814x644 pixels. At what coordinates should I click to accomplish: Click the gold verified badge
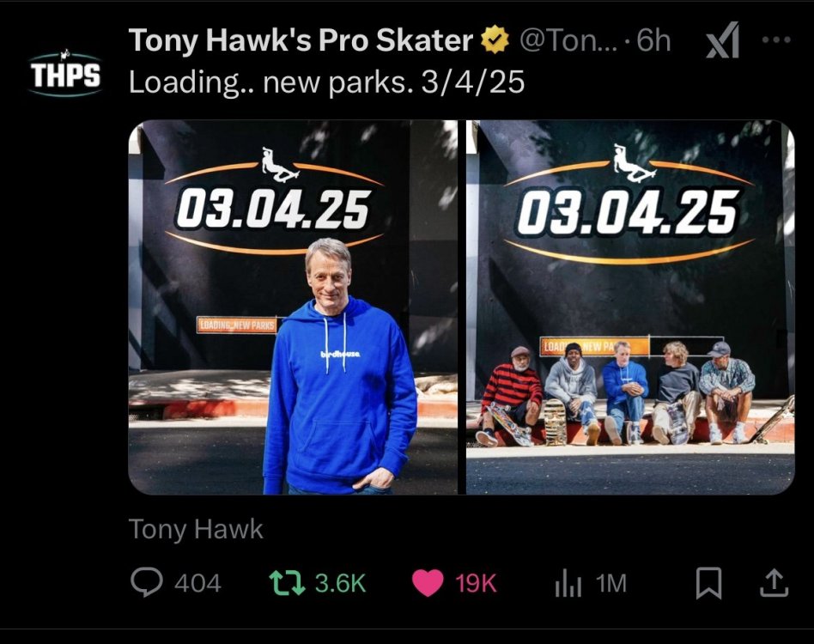click(493, 40)
